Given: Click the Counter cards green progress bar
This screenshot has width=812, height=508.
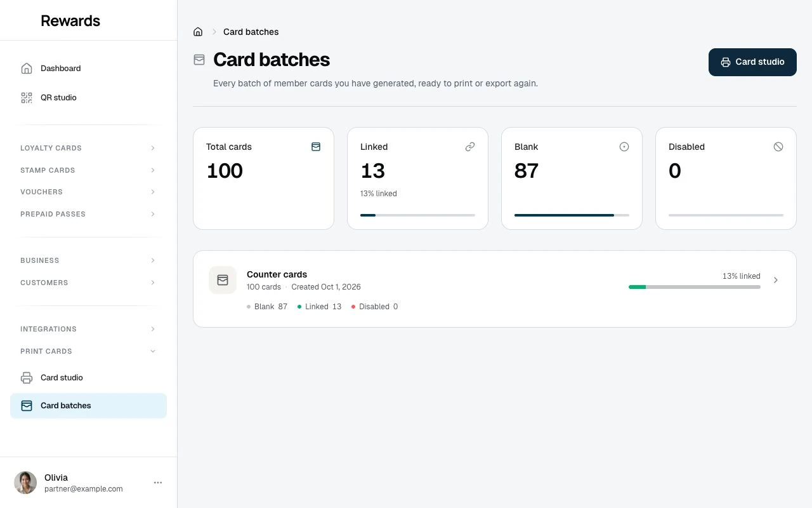Looking at the screenshot, I should click(695, 287).
